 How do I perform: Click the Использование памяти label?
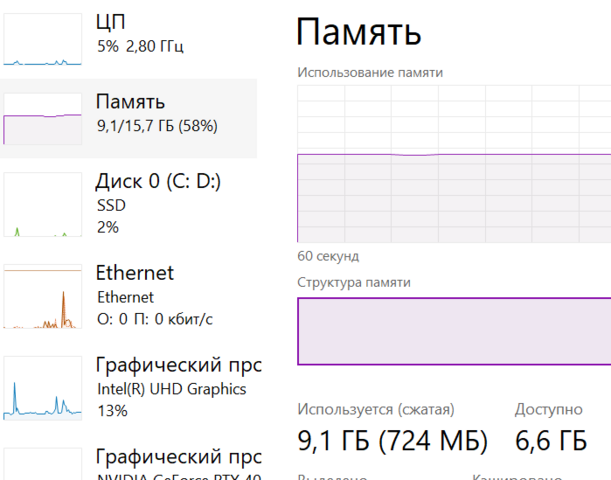point(370,72)
